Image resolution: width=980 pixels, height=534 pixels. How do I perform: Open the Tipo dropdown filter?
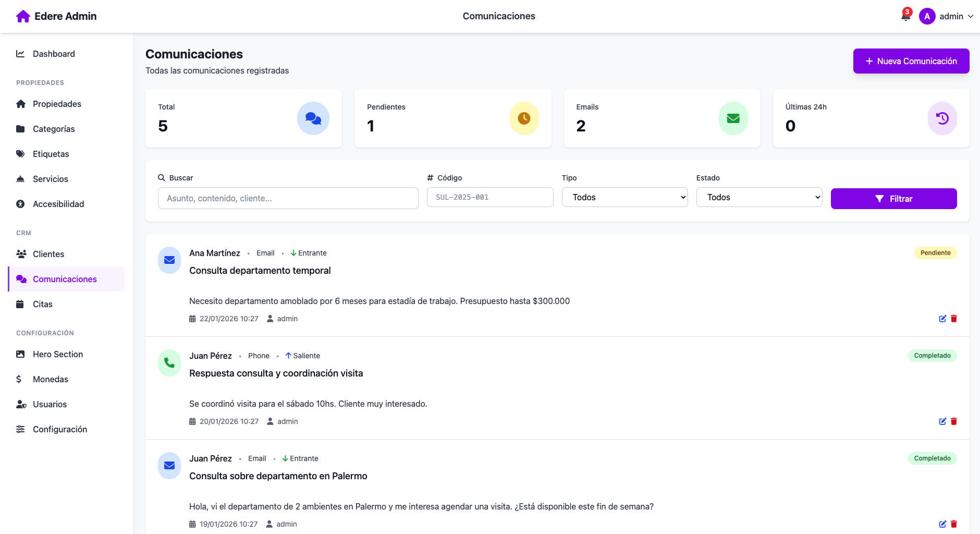coord(624,197)
